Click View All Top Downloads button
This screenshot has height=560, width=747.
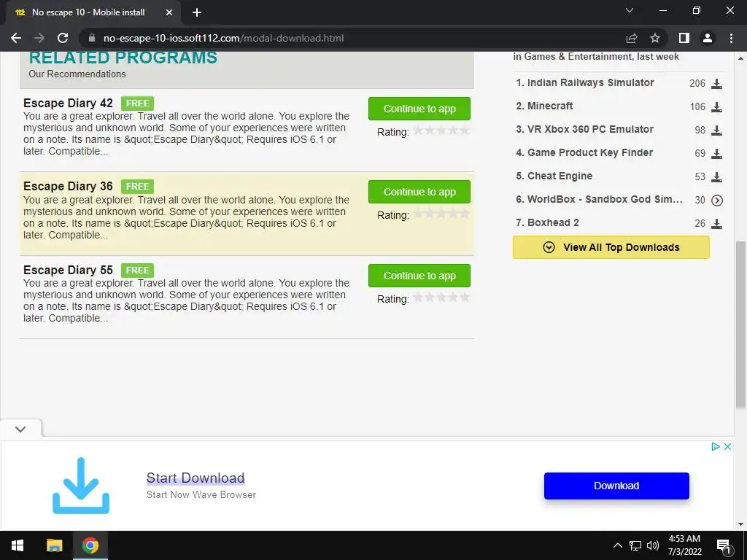point(611,248)
